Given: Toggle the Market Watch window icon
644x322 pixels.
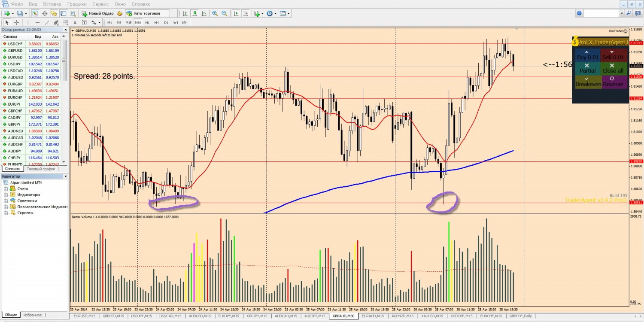Looking at the screenshot, I should 35,13.
